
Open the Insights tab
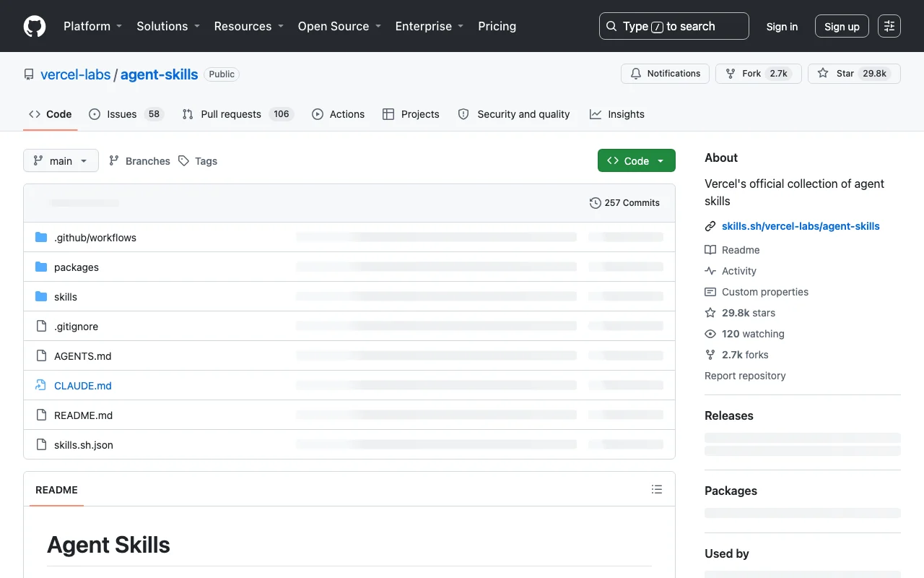coord(617,114)
